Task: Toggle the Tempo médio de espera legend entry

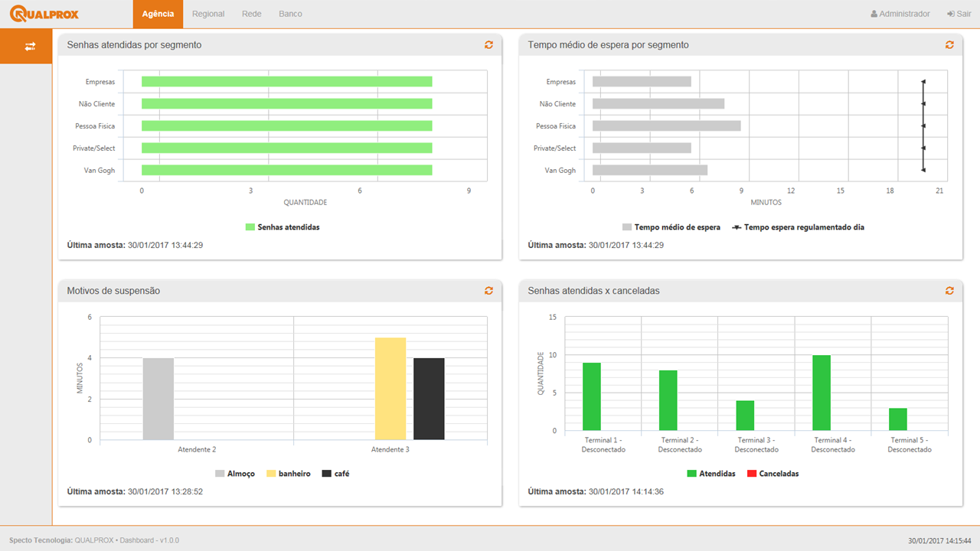Action: pos(671,227)
